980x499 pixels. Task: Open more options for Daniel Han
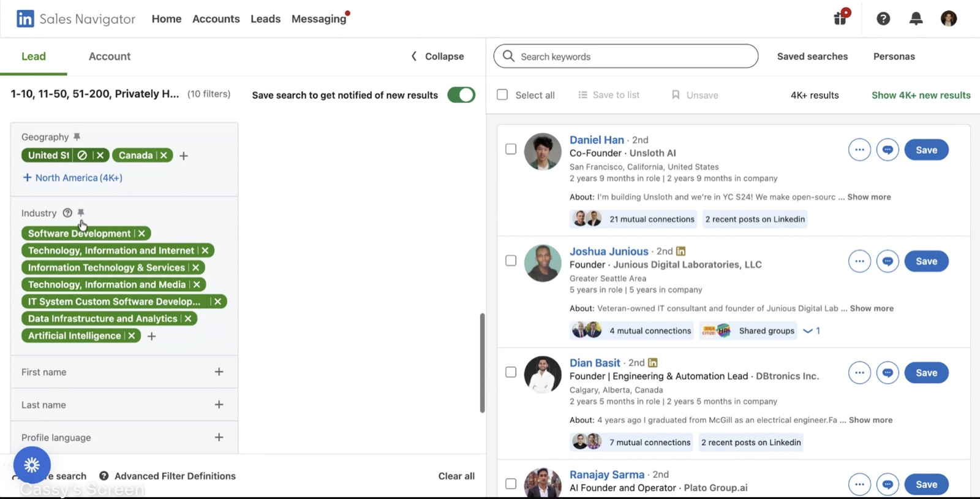tap(859, 150)
